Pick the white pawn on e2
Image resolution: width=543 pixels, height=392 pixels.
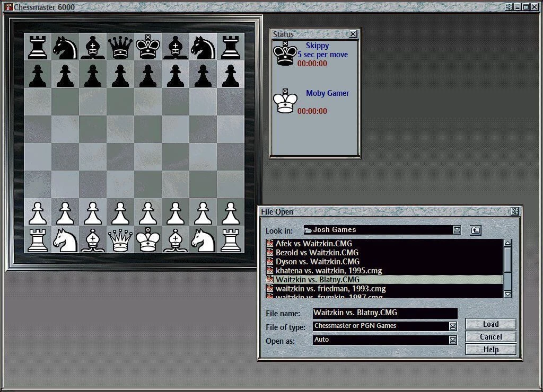[x=148, y=213]
